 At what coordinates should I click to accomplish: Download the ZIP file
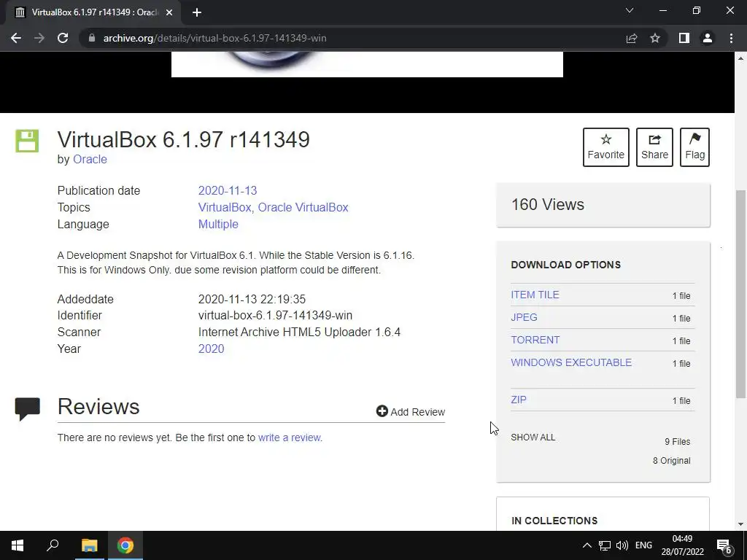pyautogui.click(x=519, y=400)
